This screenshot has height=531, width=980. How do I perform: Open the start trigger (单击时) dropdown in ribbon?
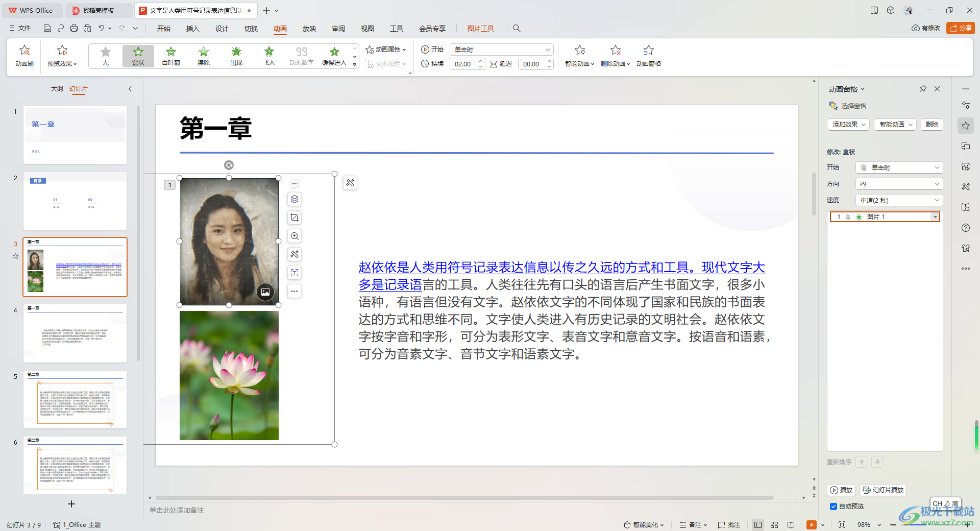coord(502,50)
